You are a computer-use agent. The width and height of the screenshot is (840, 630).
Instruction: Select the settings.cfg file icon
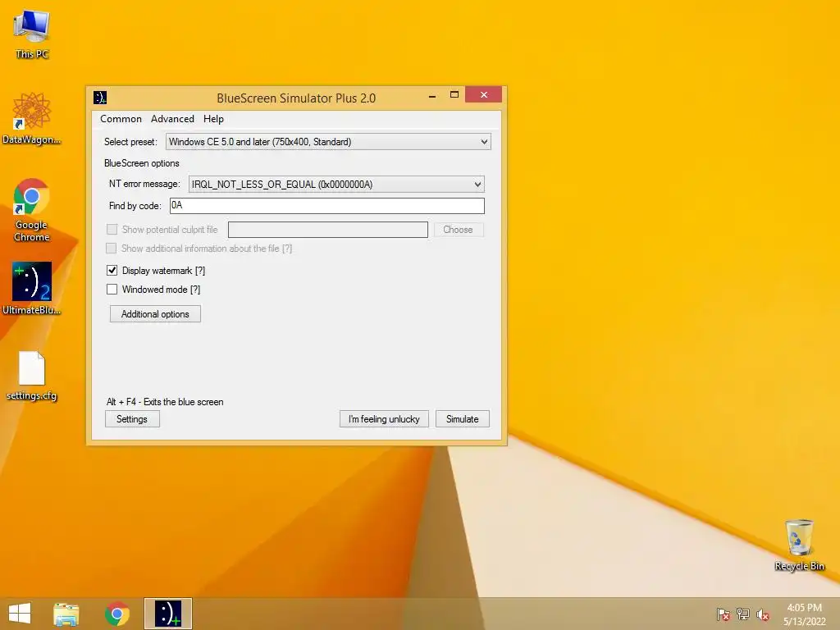(x=32, y=376)
